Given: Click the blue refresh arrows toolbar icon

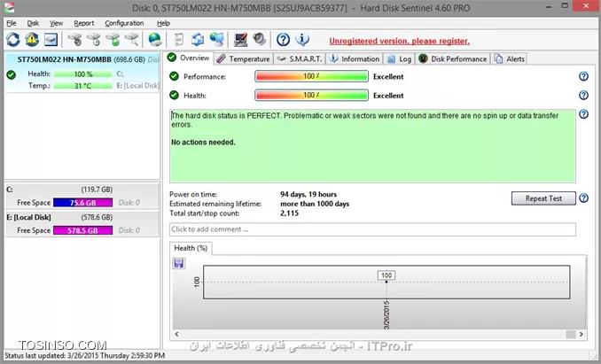Looking at the screenshot, I should coord(12,40).
